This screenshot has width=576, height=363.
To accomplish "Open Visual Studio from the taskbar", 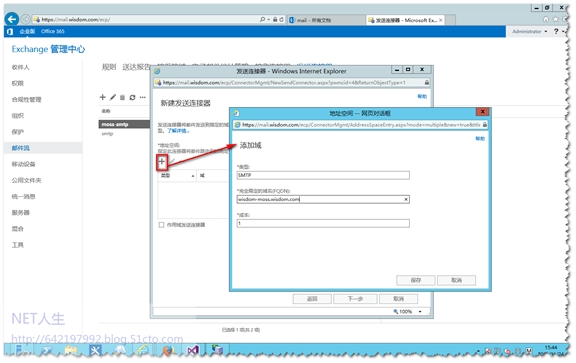I will click(193, 351).
